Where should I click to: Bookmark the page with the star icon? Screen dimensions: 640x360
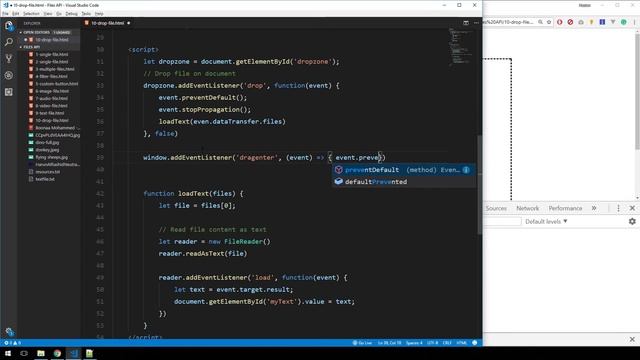point(549,22)
